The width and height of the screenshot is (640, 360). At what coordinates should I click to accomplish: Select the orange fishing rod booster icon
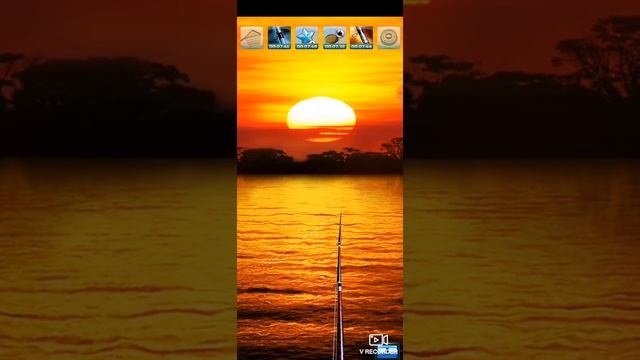click(x=361, y=38)
